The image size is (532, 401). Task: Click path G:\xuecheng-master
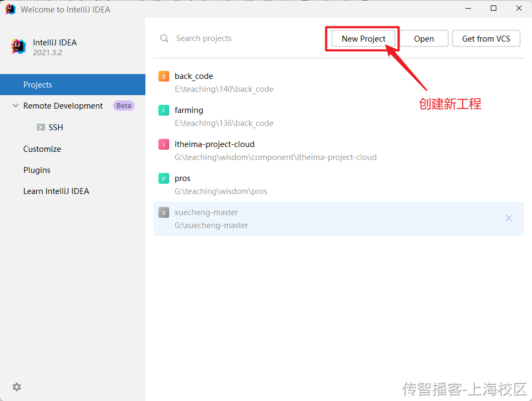click(211, 225)
